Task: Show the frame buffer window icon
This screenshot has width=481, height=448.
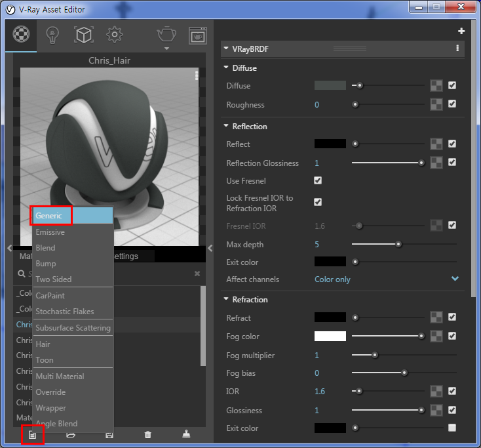Action: click(x=197, y=35)
